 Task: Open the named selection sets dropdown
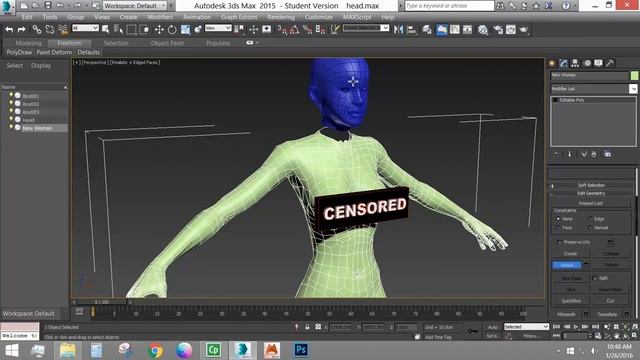click(x=366, y=28)
